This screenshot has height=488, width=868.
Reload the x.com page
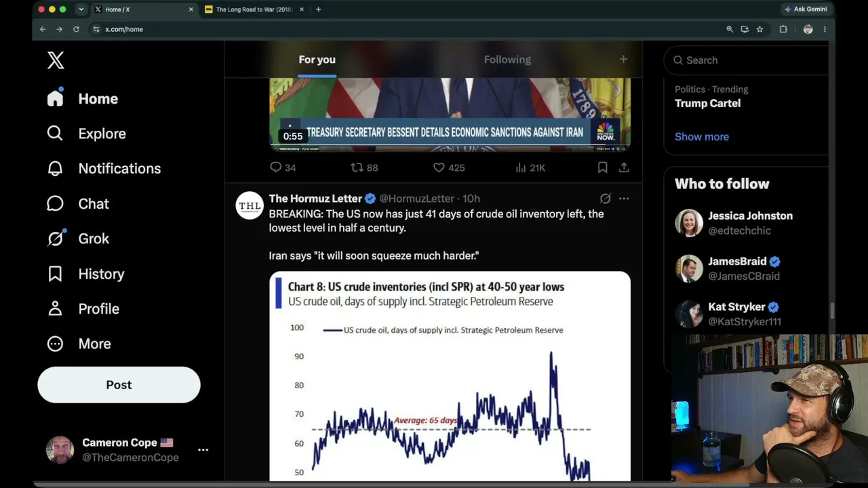pos(76,29)
